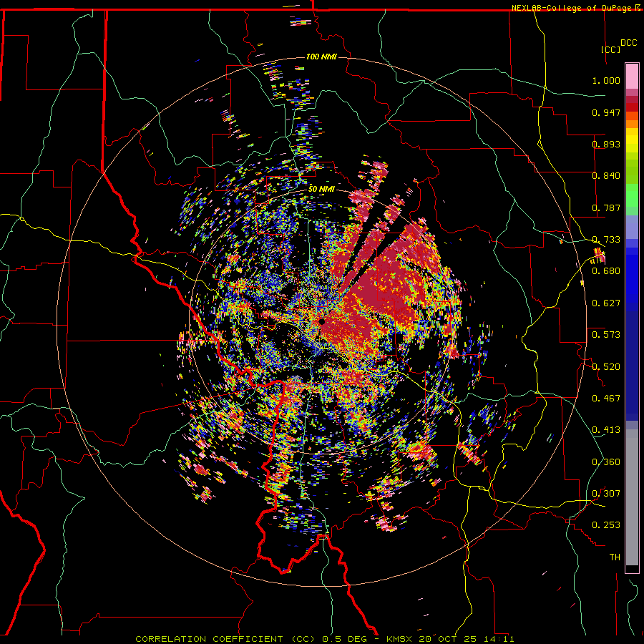Click the 0.840 legend value
644x644 pixels.
tap(606, 176)
